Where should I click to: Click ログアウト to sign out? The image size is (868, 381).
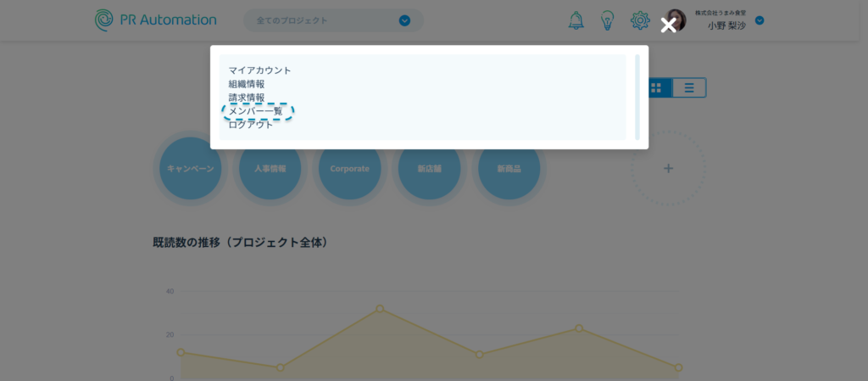pyautogui.click(x=251, y=126)
